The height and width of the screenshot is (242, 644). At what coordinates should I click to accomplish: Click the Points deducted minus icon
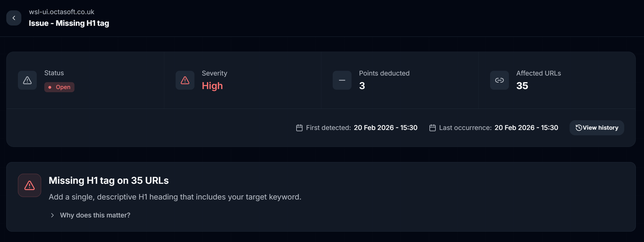tap(342, 80)
